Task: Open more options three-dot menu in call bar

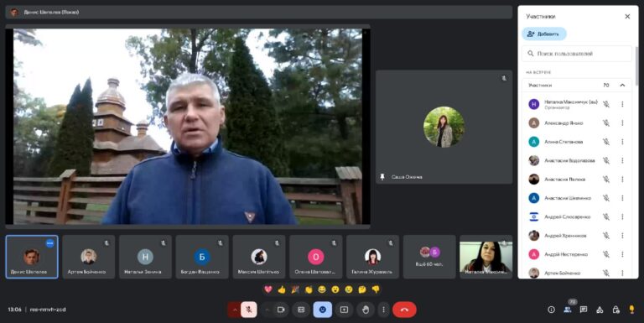Action: (383, 310)
